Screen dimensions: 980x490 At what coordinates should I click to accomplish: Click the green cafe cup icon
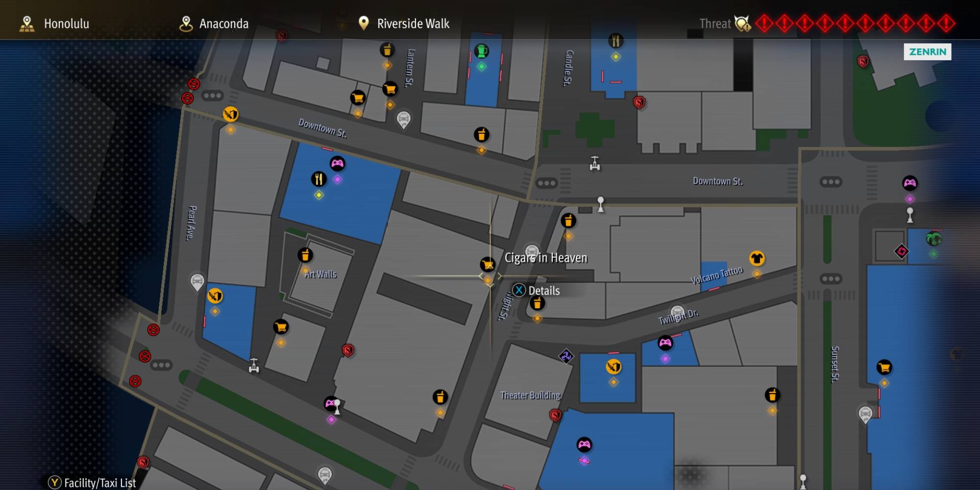click(x=482, y=51)
